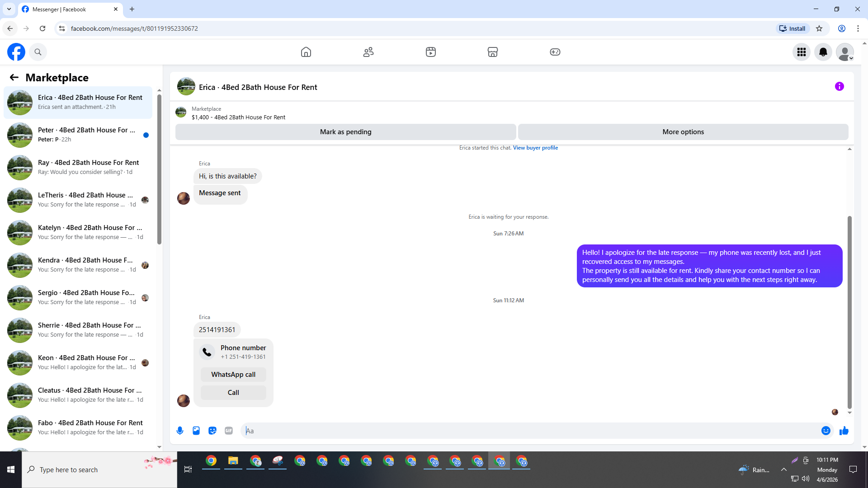Open the Friends icon in top navigation
This screenshot has width=868, height=488.
click(x=368, y=52)
